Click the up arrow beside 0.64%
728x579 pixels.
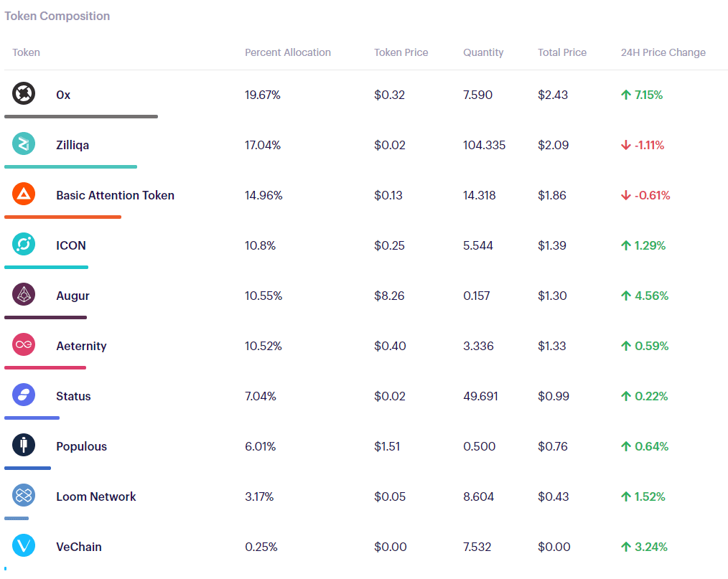point(626,446)
